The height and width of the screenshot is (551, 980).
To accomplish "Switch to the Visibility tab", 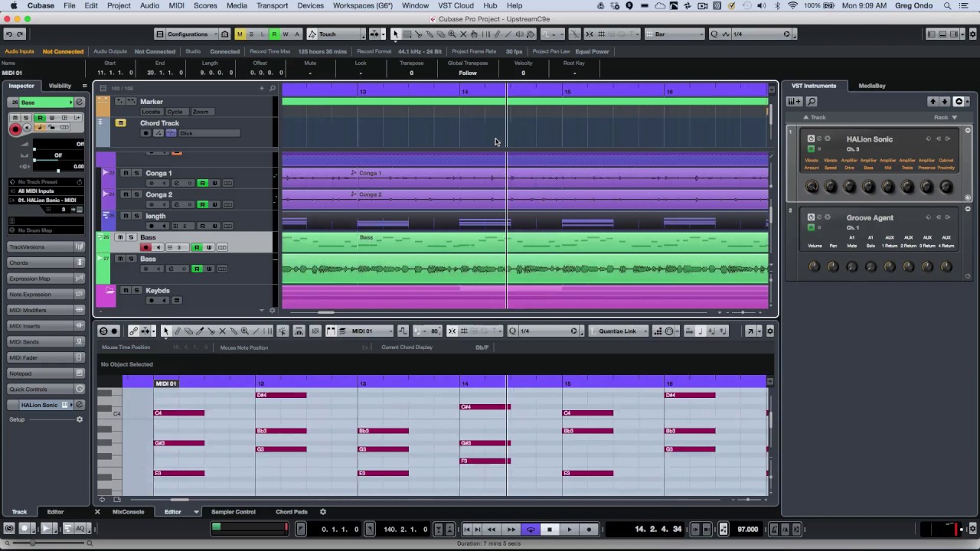I will pos(60,86).
